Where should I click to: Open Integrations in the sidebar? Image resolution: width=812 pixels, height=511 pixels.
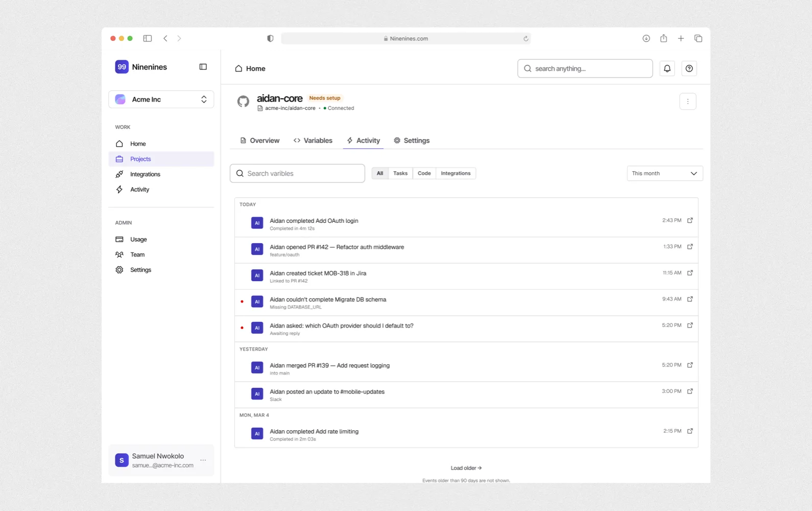161,174
